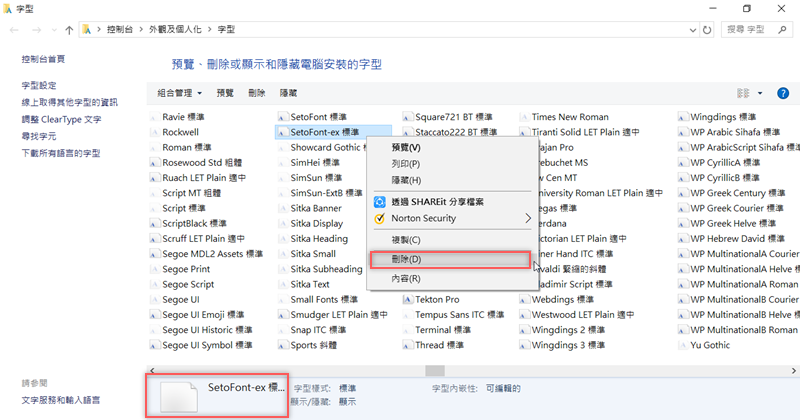The image size is (800, 420).
Task: Select the Times New Roman font icon
Action: coord(523,117)
